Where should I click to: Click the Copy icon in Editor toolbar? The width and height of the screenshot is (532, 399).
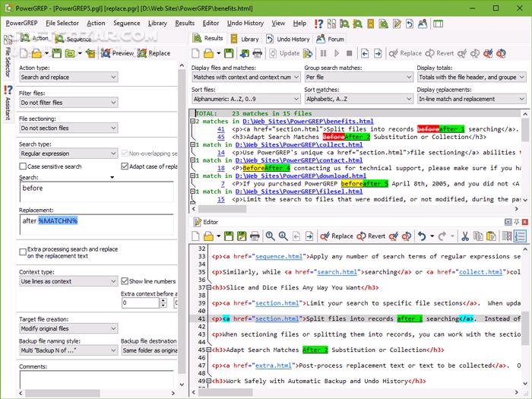pos(478,236)
